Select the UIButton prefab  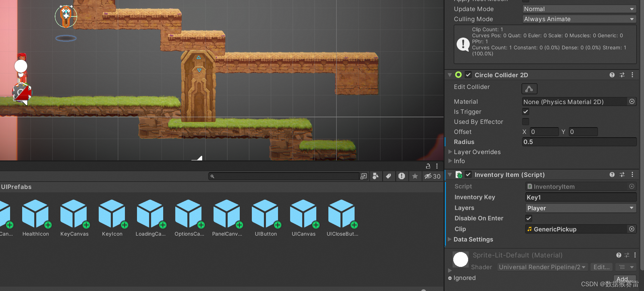click(266, 218)
